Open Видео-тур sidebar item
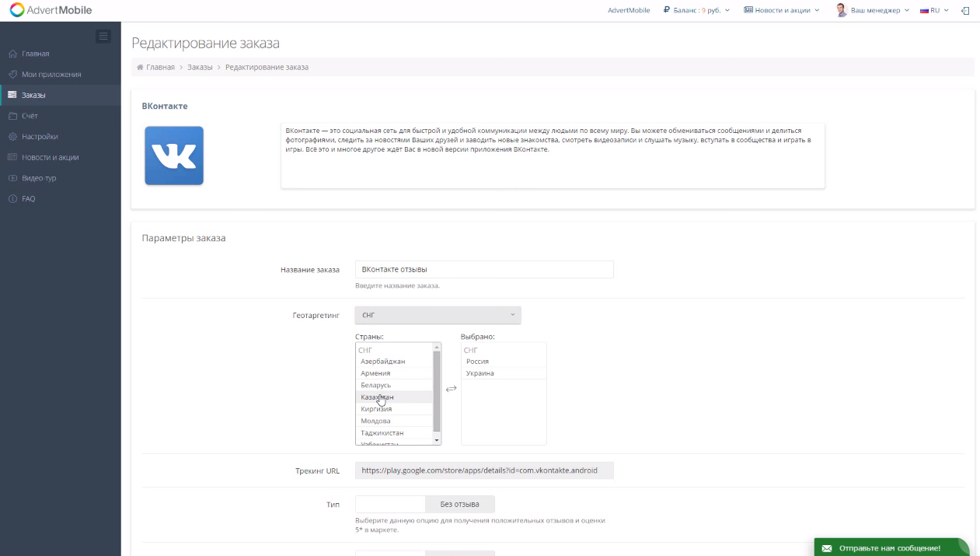 click(39, 178)
